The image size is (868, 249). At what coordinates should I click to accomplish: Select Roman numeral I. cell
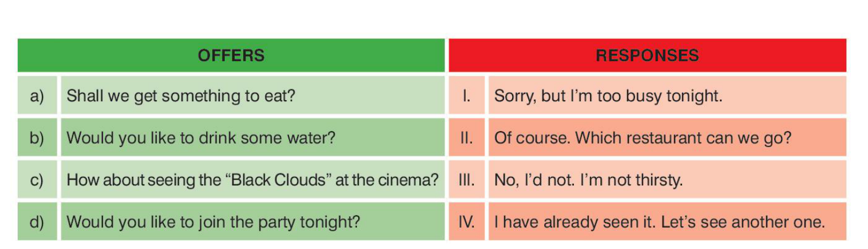(467, 96)
